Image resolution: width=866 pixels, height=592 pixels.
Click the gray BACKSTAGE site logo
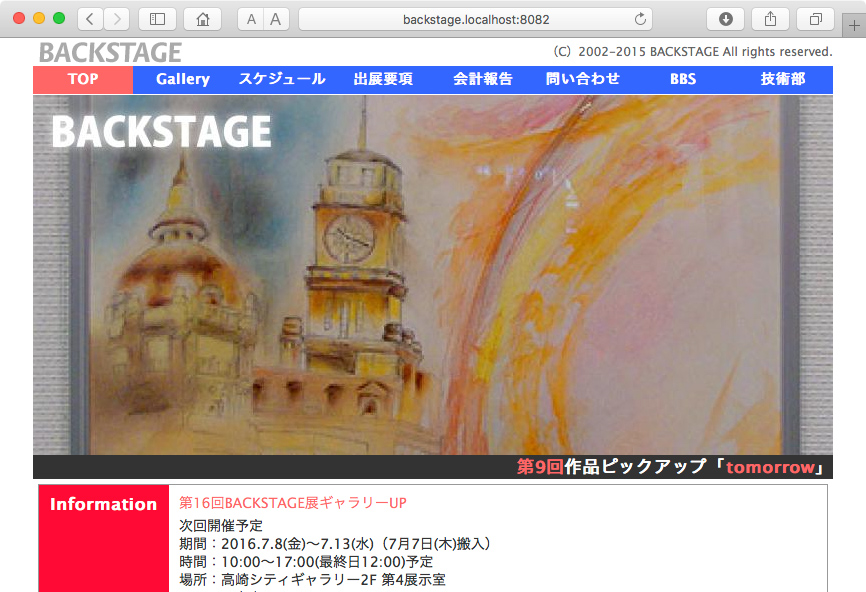pyautogui.click(x=110, y=53)
